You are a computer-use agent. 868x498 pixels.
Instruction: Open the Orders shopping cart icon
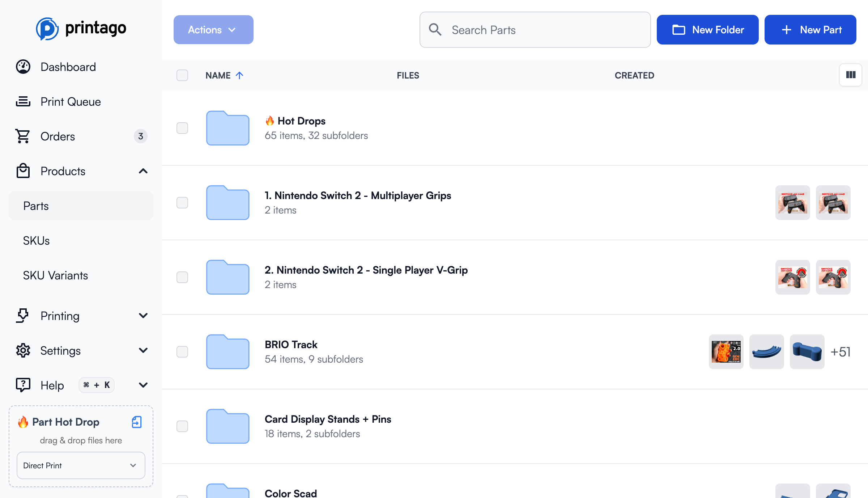[x=23, y=136]
